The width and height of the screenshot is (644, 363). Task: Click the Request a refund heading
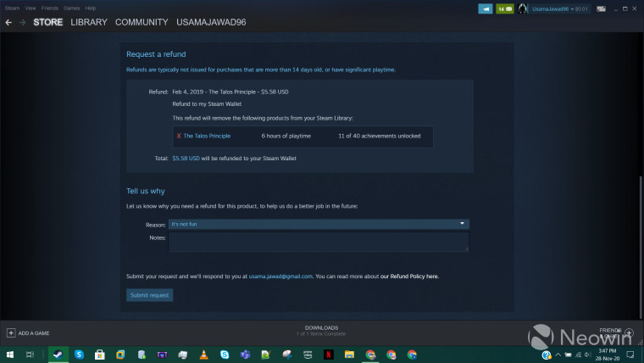pyautogui.click(x=156, y=54)
